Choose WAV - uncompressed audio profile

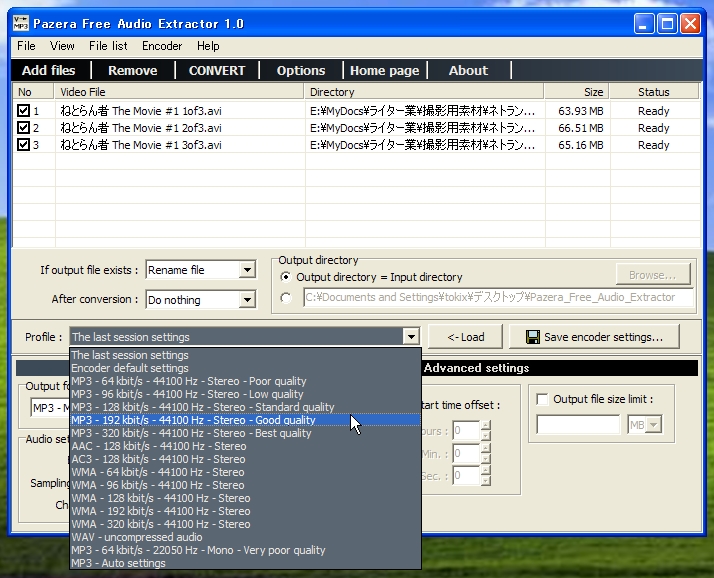pyautogui.click(x=245, y=537)
